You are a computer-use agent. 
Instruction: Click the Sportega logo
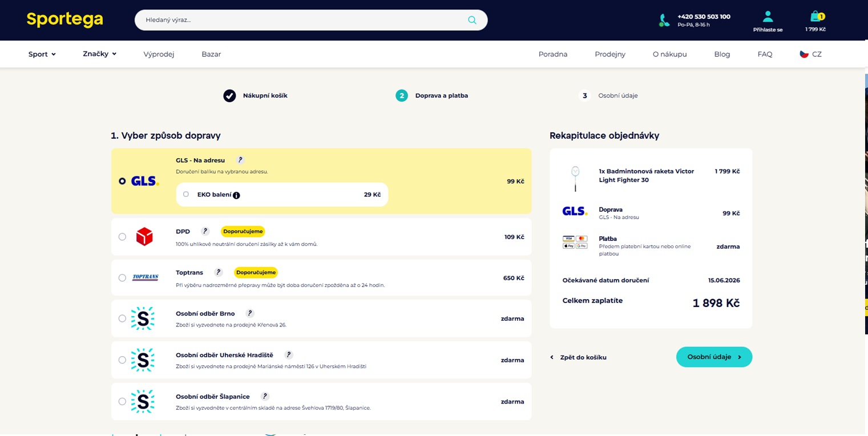(64, 19)
